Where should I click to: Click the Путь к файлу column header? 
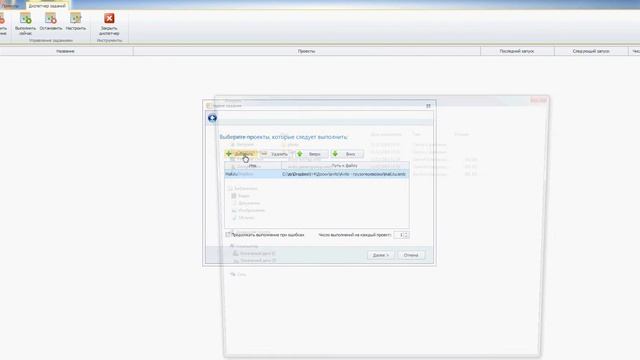pyautogui.click(x=345, y=166)
